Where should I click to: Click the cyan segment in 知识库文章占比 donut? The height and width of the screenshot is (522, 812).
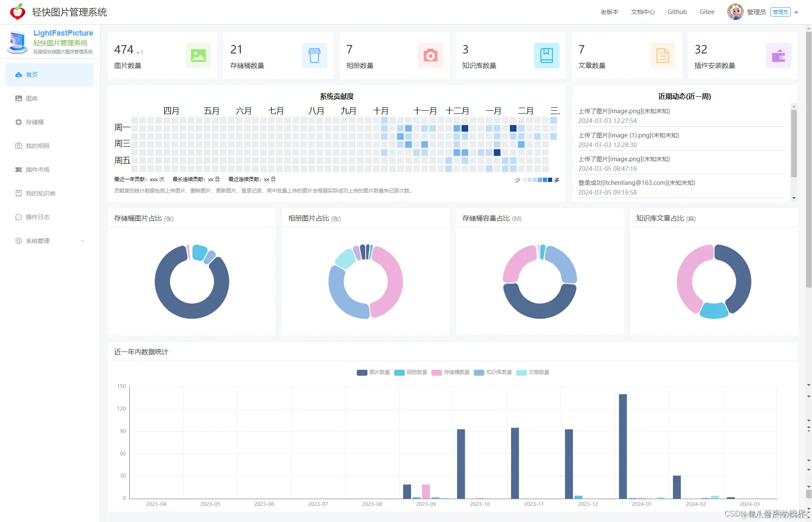pyautogui.click(x=714, y=311)
